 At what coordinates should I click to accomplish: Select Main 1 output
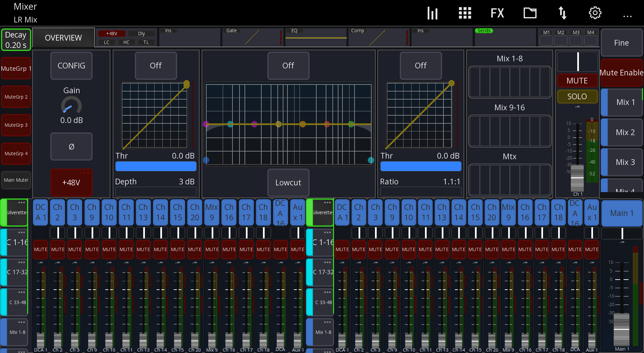coord(622,213)
